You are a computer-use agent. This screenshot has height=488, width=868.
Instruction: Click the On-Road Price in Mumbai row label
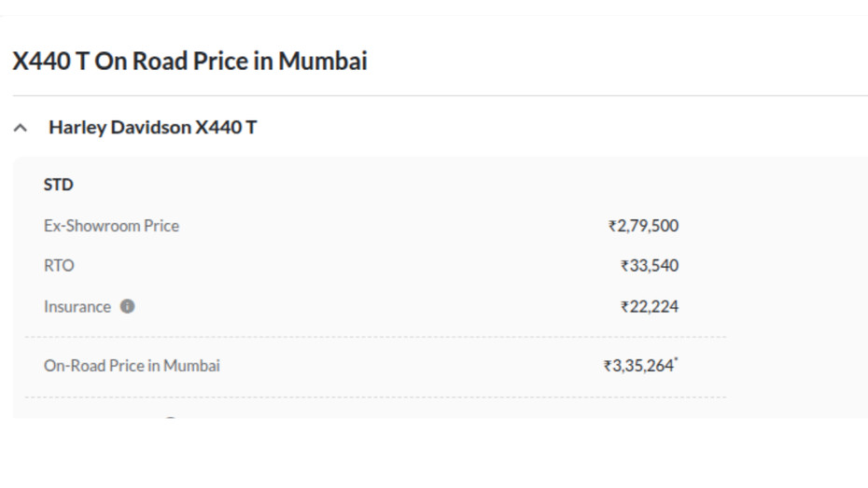pos(132,366)
